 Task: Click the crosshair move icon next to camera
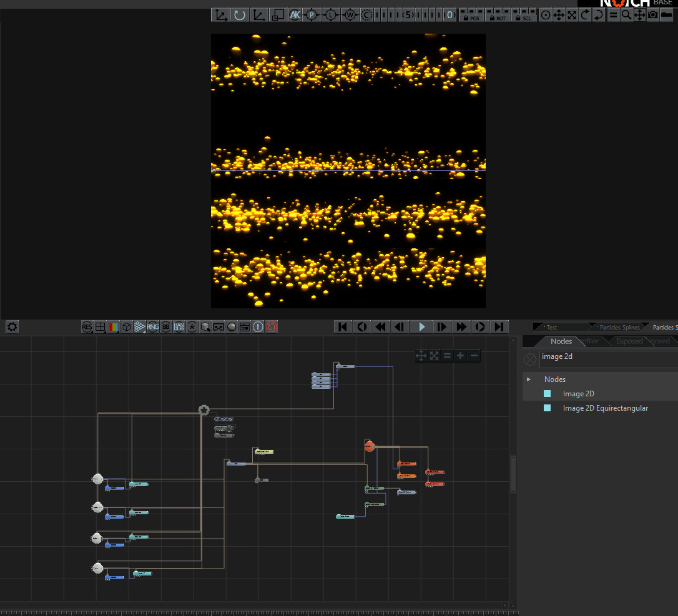[x=639, y=15]
